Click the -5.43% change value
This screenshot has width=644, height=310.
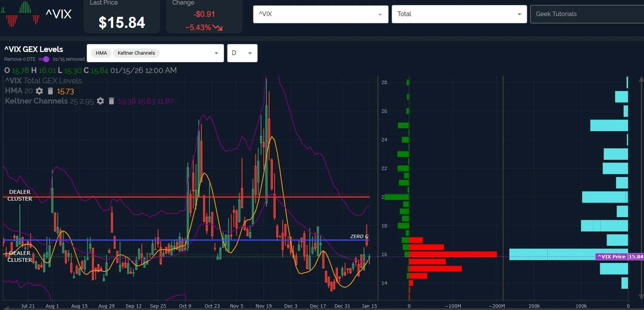[x=198, y=28]
